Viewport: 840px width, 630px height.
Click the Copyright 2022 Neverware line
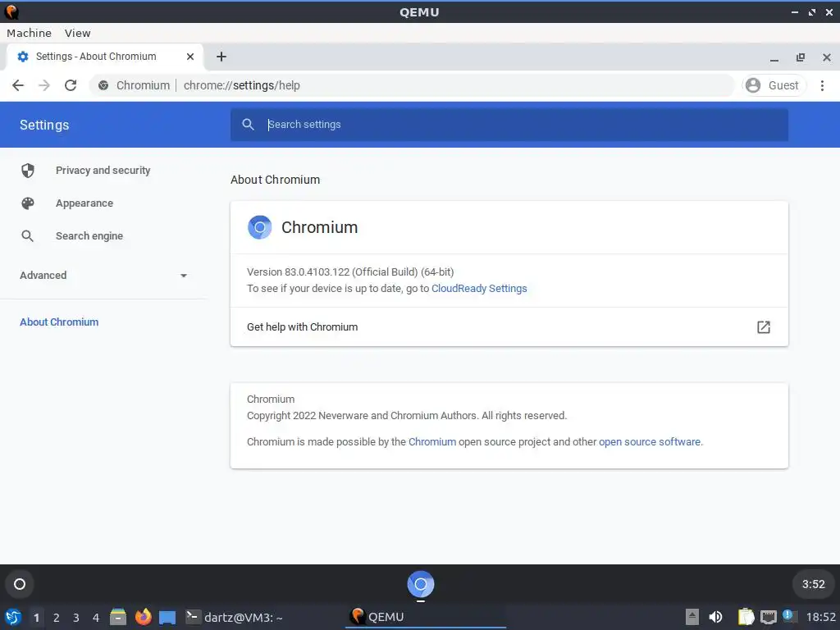pyautogui.click(x=407, y=416)
